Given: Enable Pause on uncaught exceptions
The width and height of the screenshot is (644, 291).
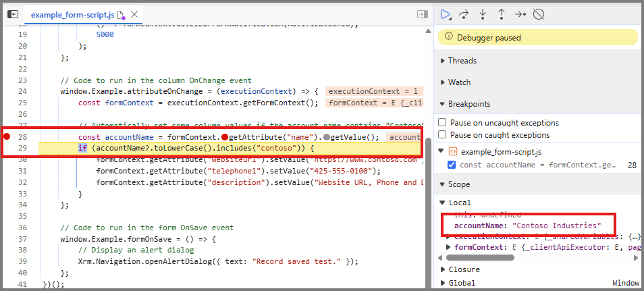Looking at the screenshot, I should pyautogui.click(x=442, y=122).
